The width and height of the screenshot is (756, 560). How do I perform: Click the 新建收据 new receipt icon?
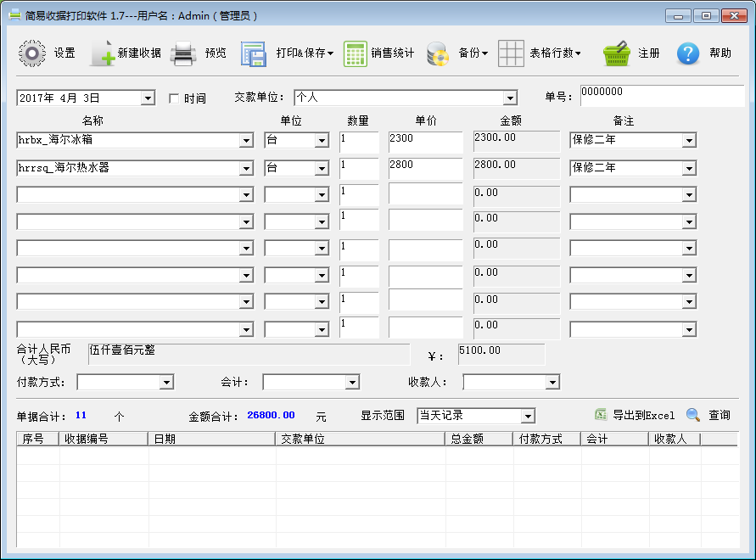point(103,53)
